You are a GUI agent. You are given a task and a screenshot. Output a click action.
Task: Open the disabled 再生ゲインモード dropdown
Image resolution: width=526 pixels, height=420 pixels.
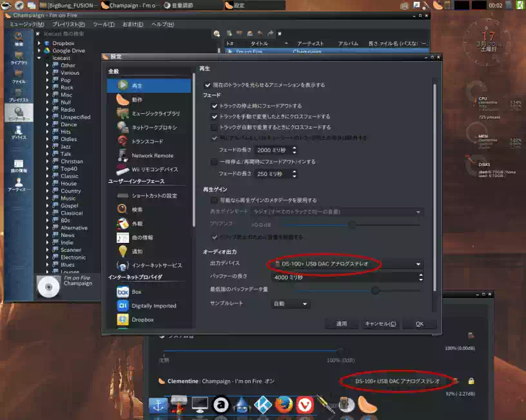(337, 212)
